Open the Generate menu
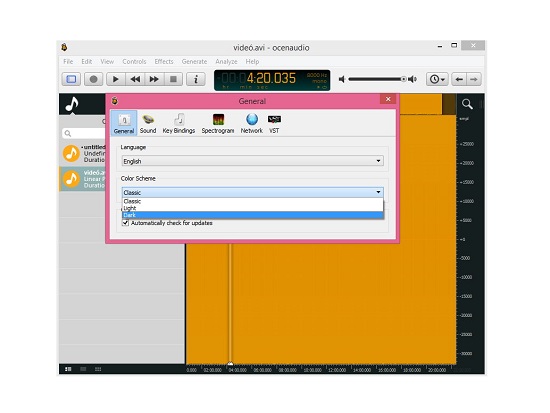 pos(194,62)
